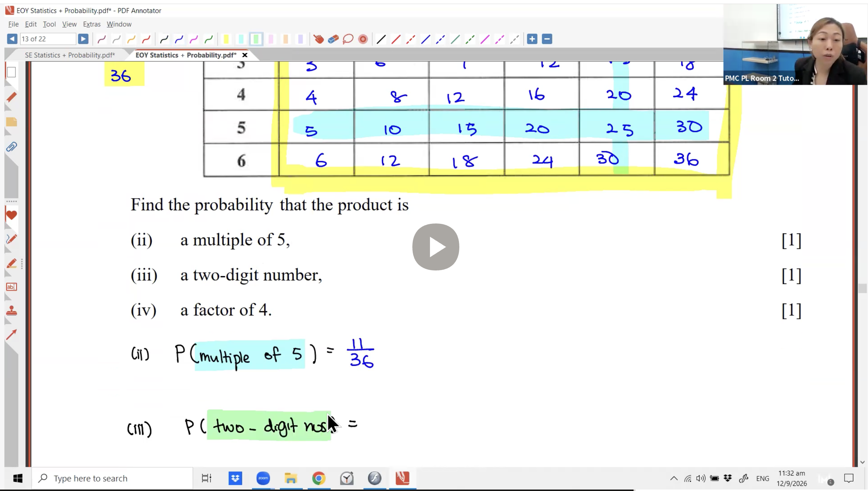This screenshot has width=868, height=491.
Task: Open the Windows notification center
Action: tap(849, 478)
